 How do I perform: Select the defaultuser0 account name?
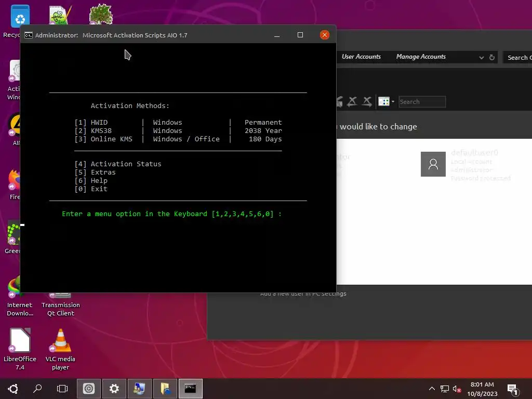click(474, 153)
